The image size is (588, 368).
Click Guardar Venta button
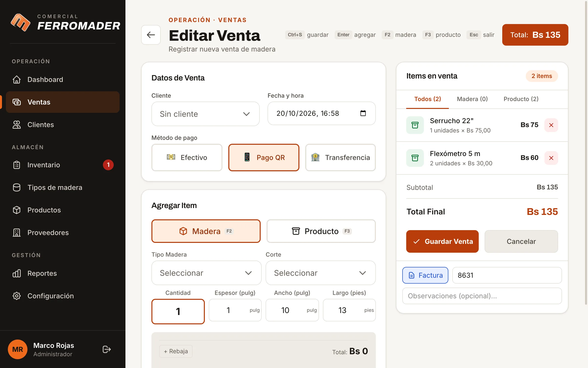pyautogui.click(x=442, y=241)
